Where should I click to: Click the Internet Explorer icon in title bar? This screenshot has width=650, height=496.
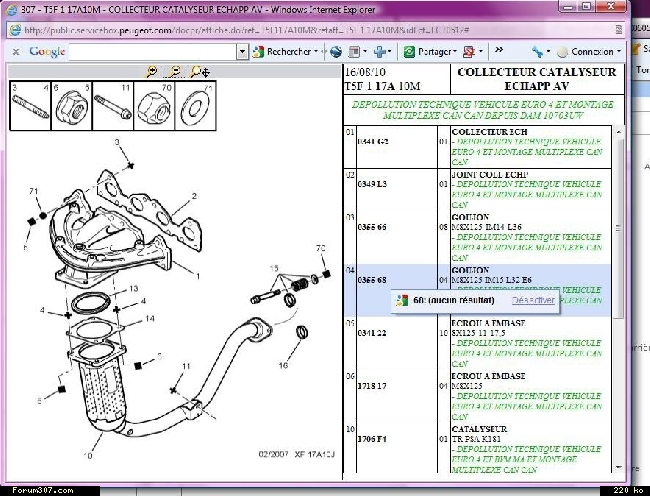[x=11, y=10]
